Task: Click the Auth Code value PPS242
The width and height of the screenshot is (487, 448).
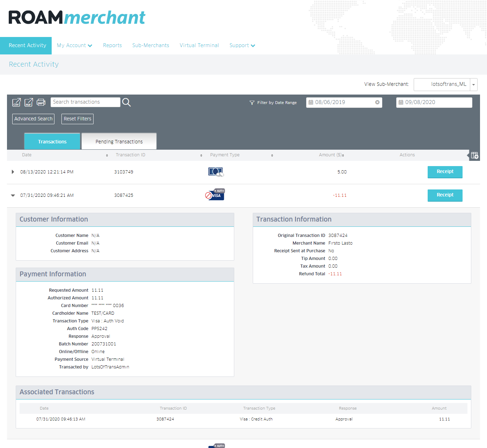Action: (99, 329)
